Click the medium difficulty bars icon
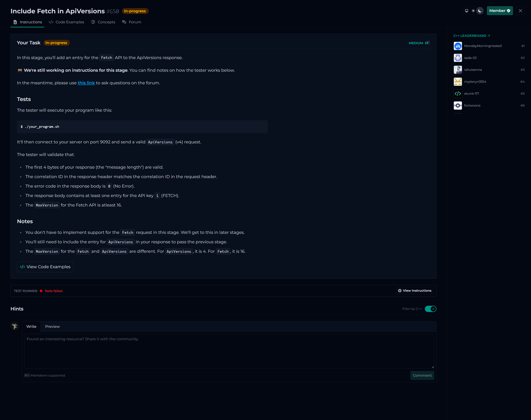This screenshot has height=420, width=531. 427,43
